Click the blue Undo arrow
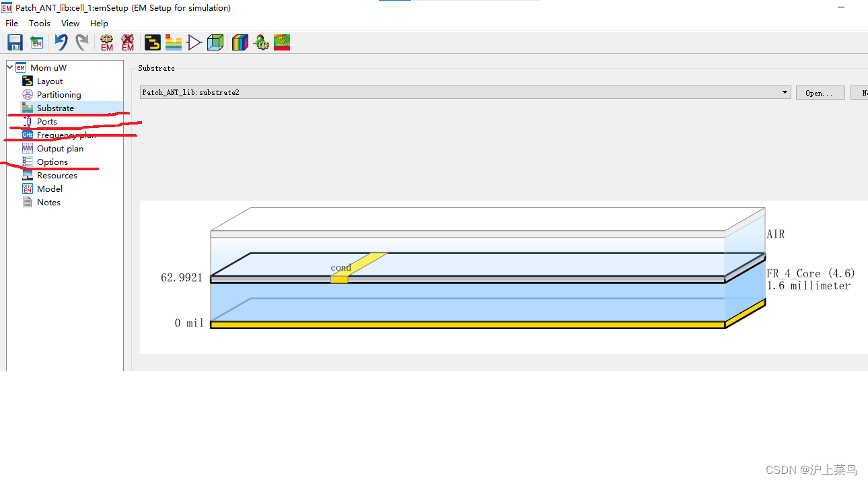Screen dimensions: 868x482 (x=61, y=43)
